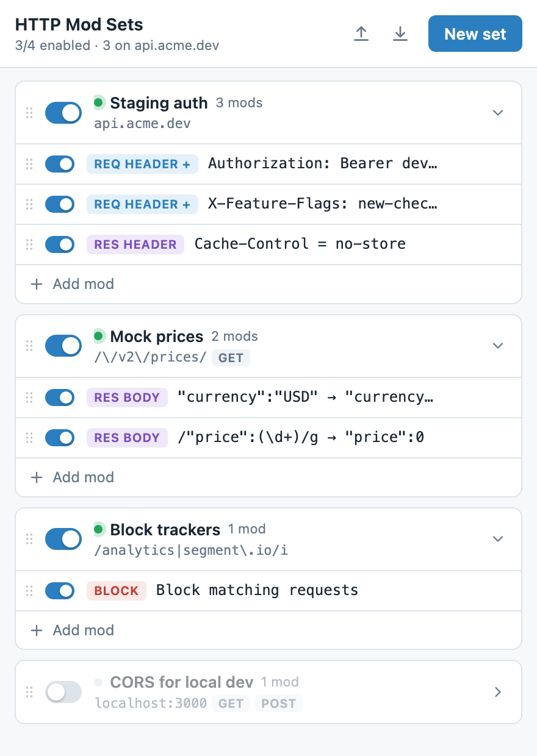Create a new set with New set button
Viewport: 537px width, 756px height.
[x=475, y=34]
